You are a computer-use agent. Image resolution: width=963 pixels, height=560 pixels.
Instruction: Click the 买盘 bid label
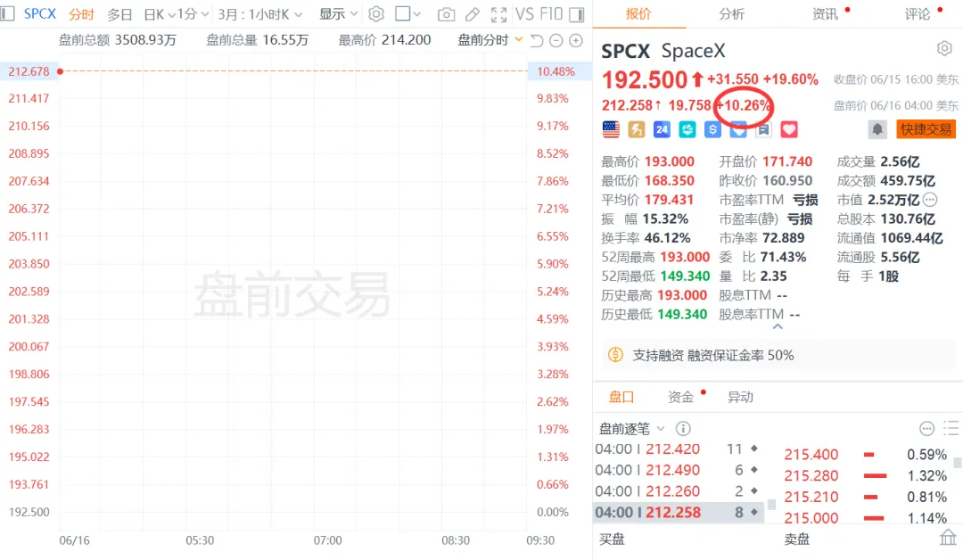coord(612,539)
